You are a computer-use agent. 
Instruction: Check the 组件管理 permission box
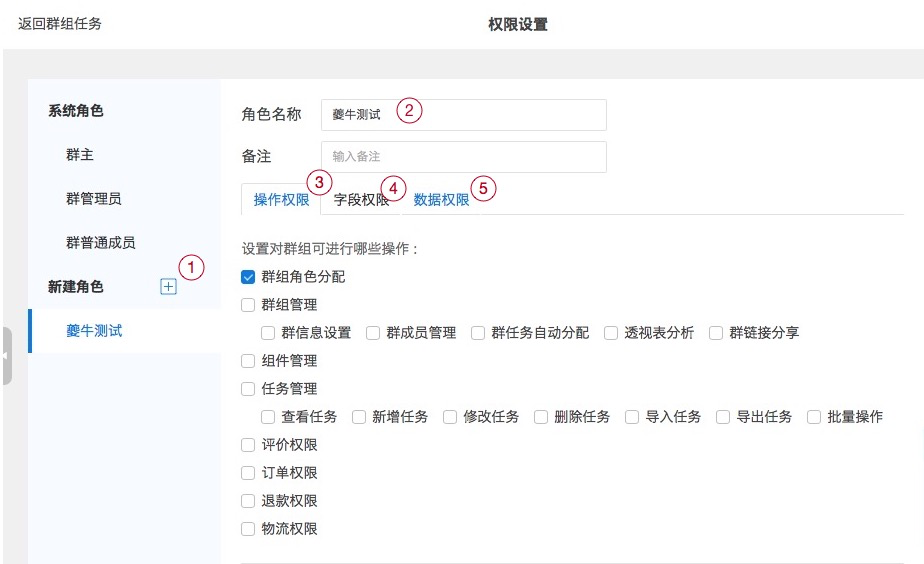point(249,361)
